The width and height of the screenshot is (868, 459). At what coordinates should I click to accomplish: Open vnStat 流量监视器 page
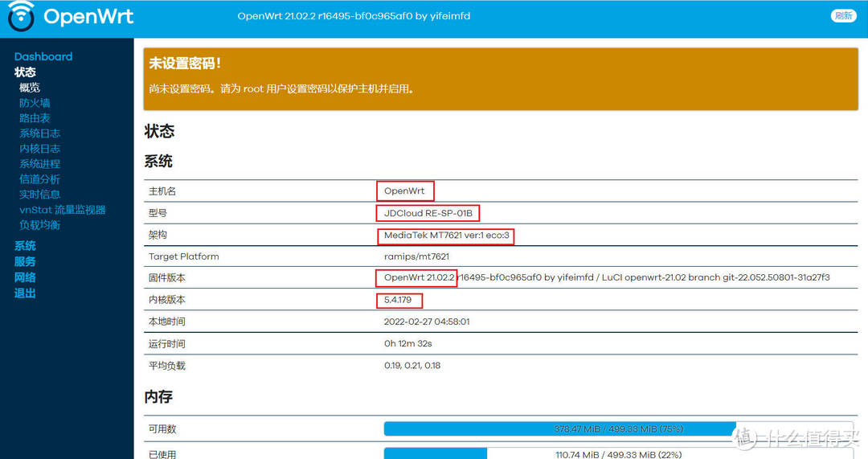pos(62,210)
